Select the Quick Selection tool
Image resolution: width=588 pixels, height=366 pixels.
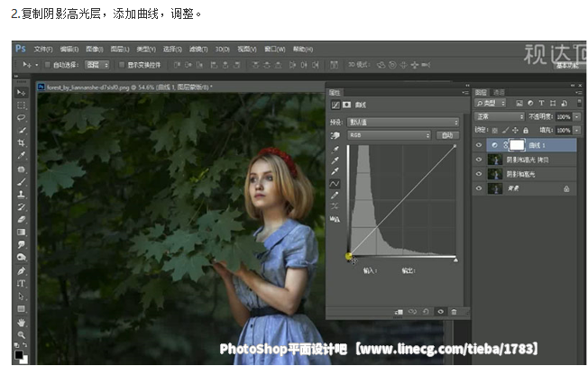click(21, 131)
